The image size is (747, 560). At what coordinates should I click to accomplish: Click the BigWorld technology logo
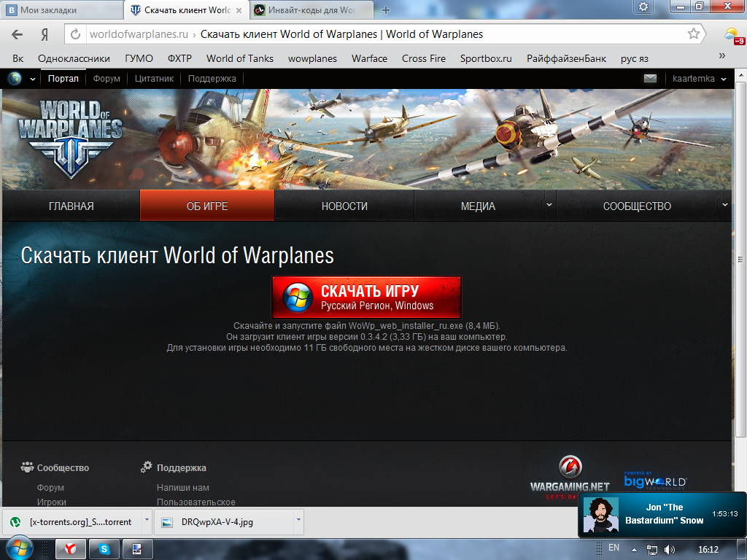656,481
